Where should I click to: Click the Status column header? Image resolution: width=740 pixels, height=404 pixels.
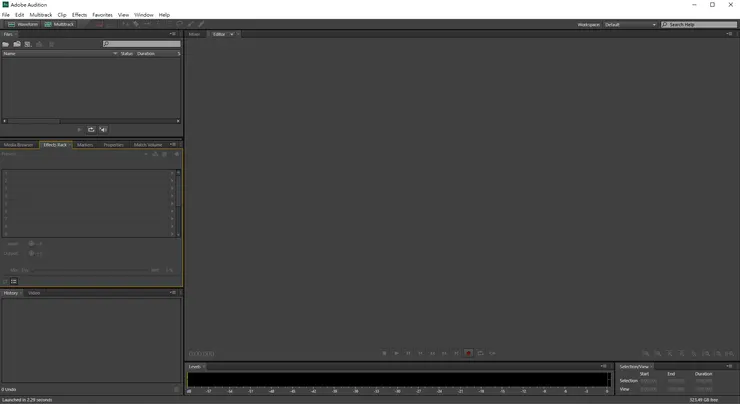coord(126,54)
